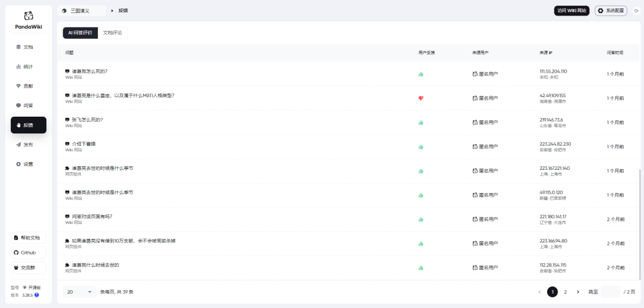
Task: Open the Github link in sidebar
Action: click(28, 253)
